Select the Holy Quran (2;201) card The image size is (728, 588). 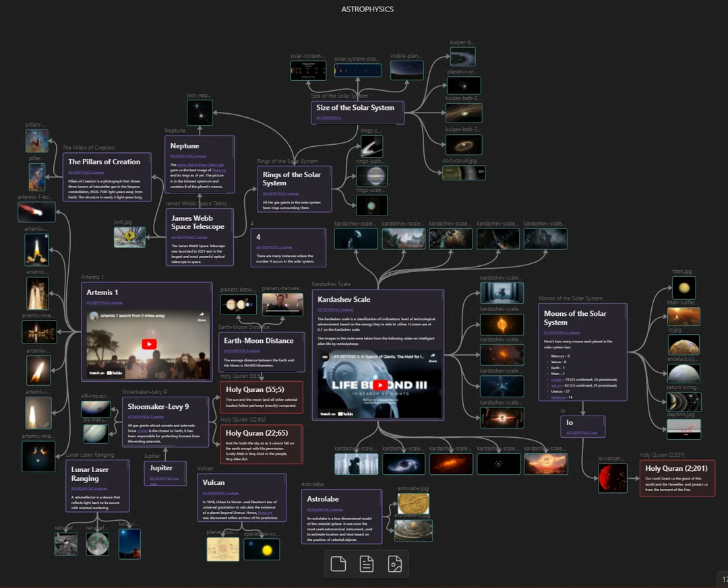[x=677, y=478]
